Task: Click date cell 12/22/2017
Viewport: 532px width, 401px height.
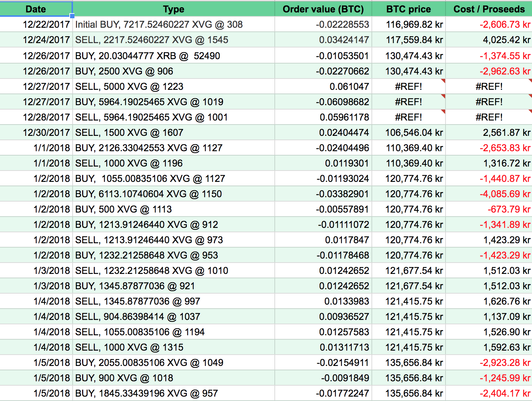Action: click(x=36, y=24)
